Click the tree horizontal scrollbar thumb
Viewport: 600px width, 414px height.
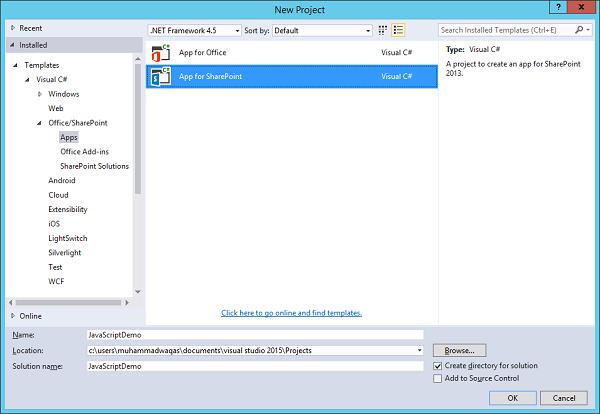tap(68, 302)
